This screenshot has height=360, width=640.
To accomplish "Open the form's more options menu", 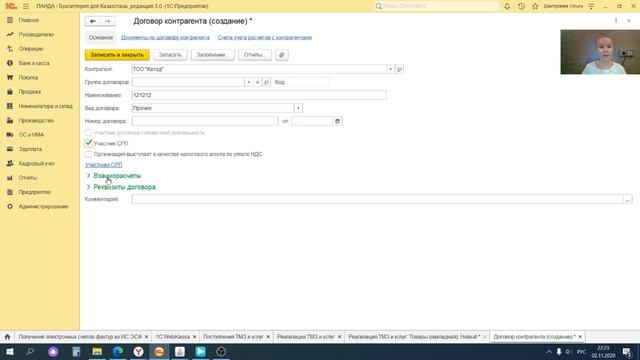I will (616, 21).
